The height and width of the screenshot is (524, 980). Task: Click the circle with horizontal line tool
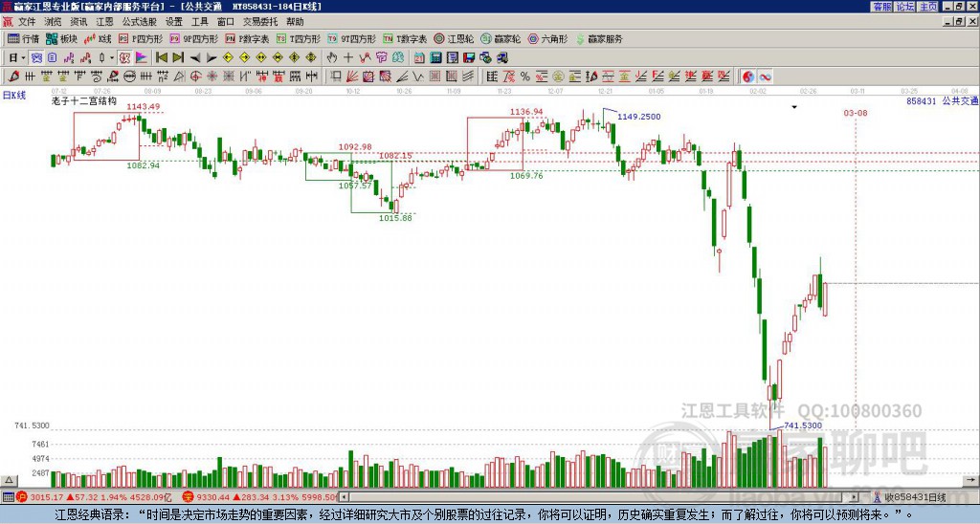129,76
